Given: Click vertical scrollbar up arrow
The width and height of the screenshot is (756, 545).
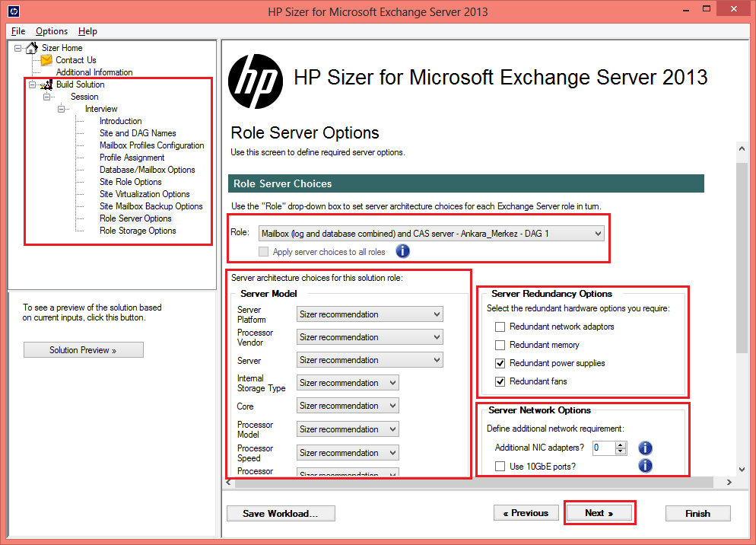Looking at the screenshot, I should pyautogui.click(x=742, y=148).
